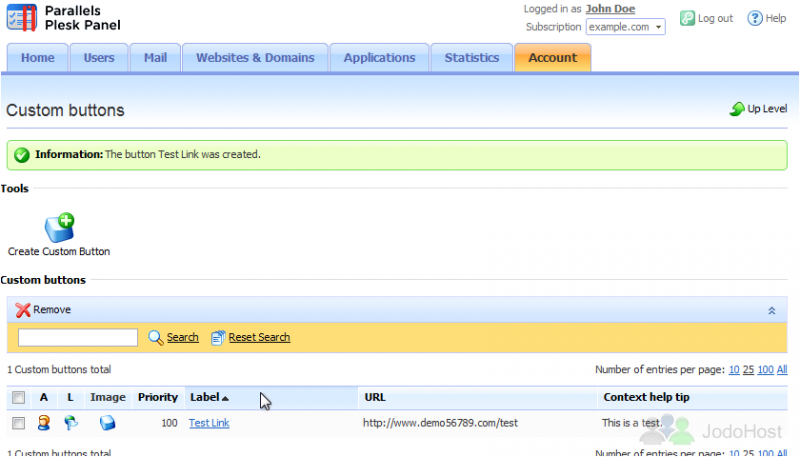Click the Help link text

[776, 18]
